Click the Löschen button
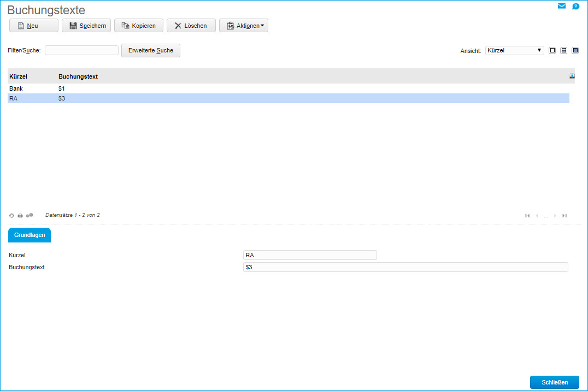 click(x=191, y=26)
